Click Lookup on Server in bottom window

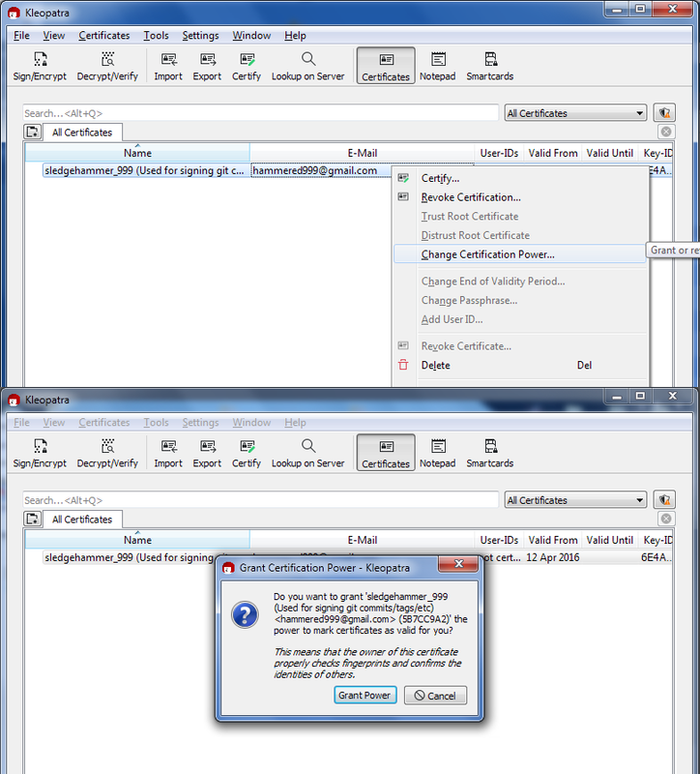pos(307,453)
